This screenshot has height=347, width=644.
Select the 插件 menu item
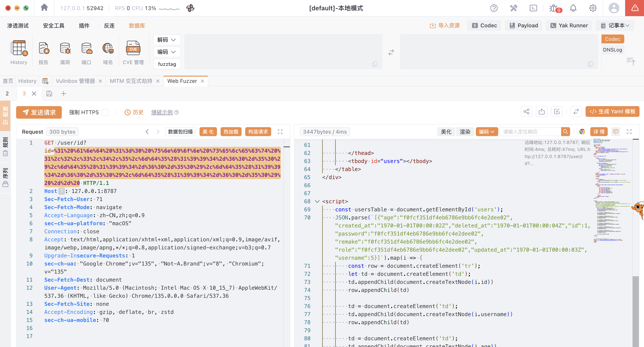click(x=84, y=26)
